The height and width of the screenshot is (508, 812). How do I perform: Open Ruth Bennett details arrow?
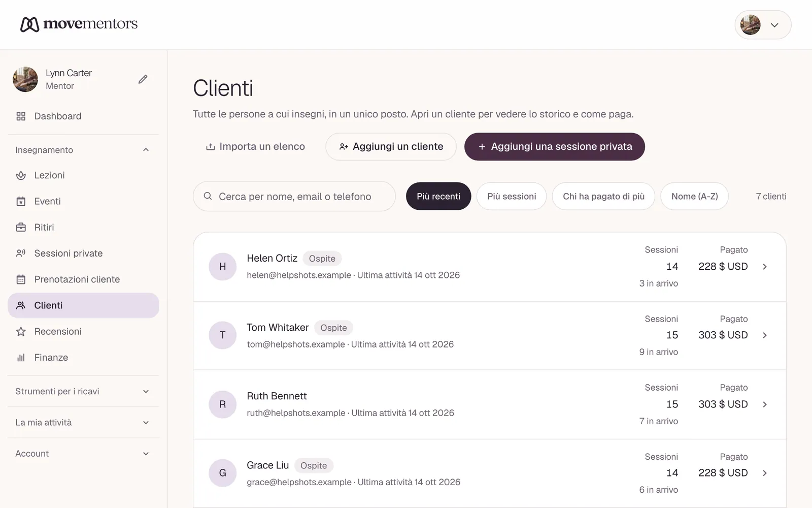[x=765, y=404]
